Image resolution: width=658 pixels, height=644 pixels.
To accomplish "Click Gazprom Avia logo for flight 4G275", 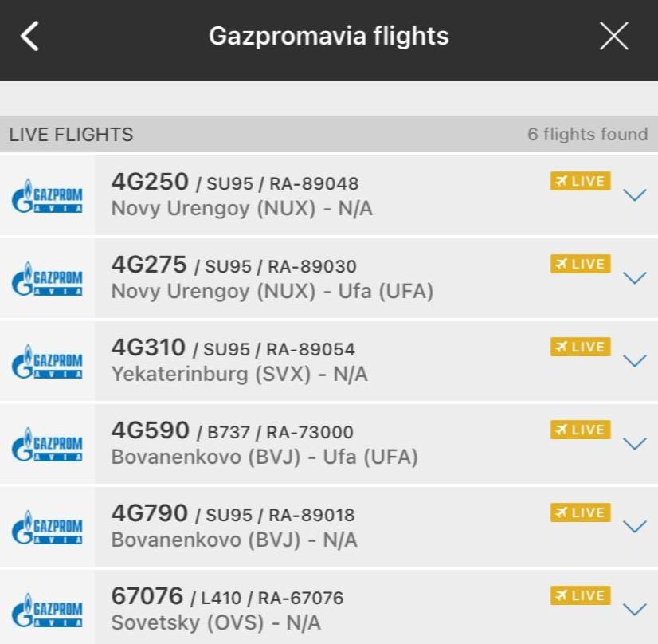I will tap(48, 279).
